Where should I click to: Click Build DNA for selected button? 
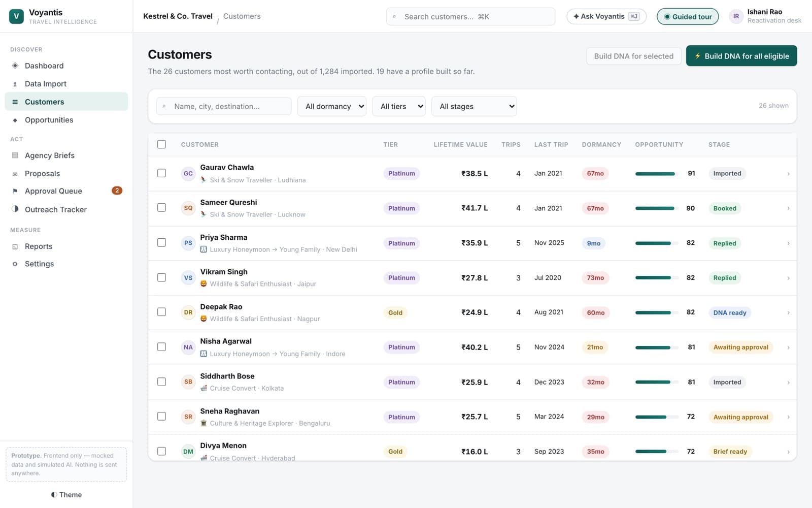633,56
